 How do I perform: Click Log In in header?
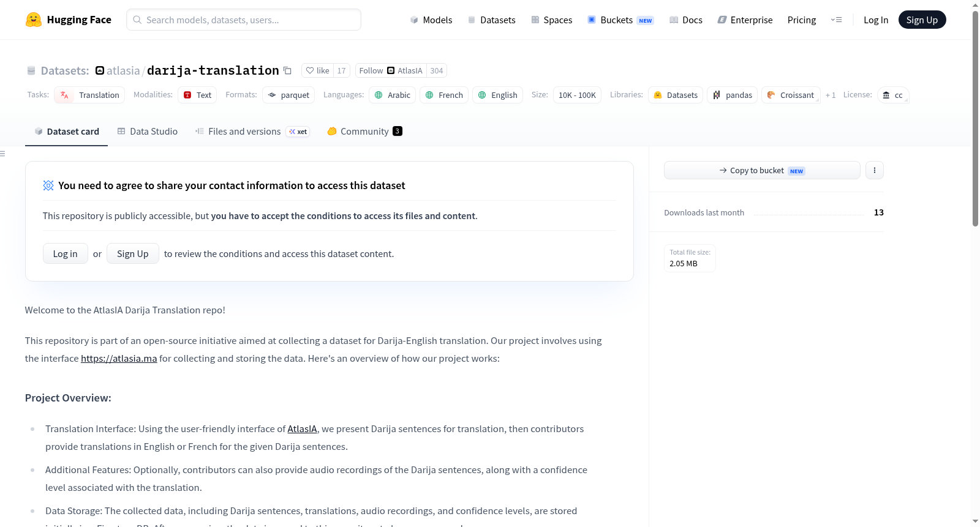(x=876, y=20)
